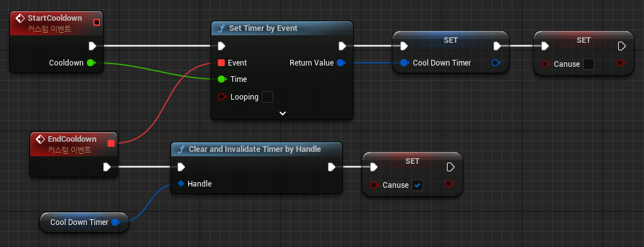644x247 pixels.
Task: Select the Set Timer by Event node title
Action: (263, 28)
